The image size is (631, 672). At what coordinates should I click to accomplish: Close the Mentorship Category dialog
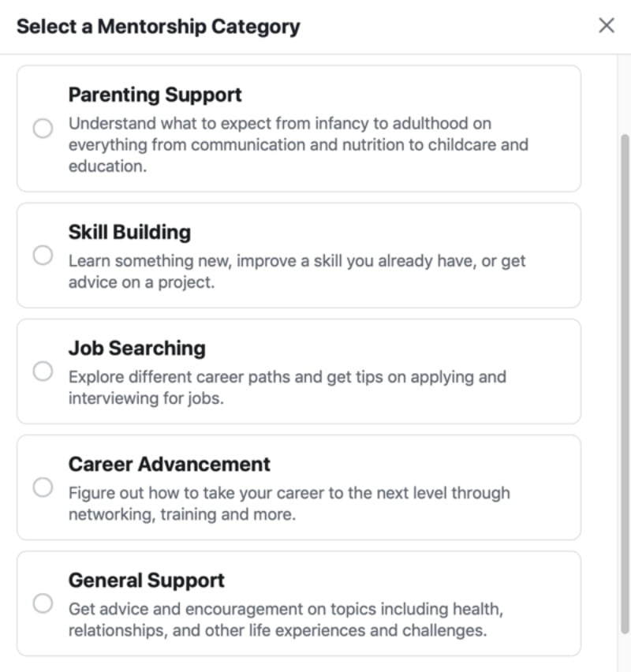tap(607, 25)
